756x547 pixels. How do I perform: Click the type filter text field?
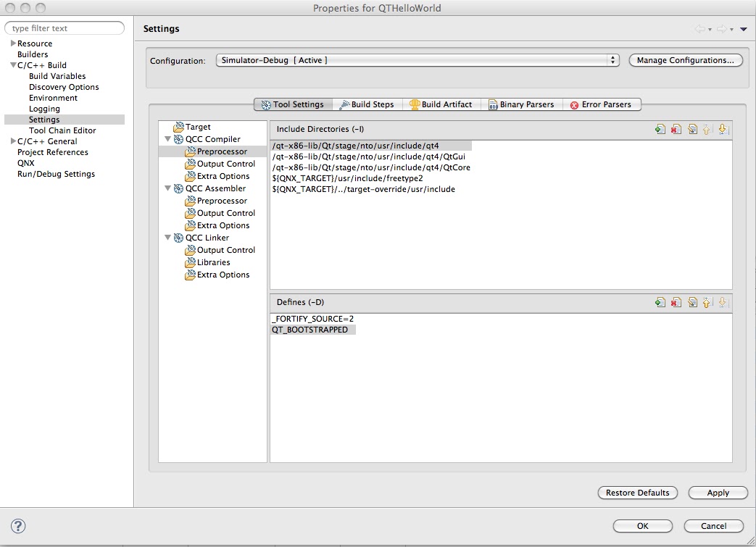tap(65, 28)
